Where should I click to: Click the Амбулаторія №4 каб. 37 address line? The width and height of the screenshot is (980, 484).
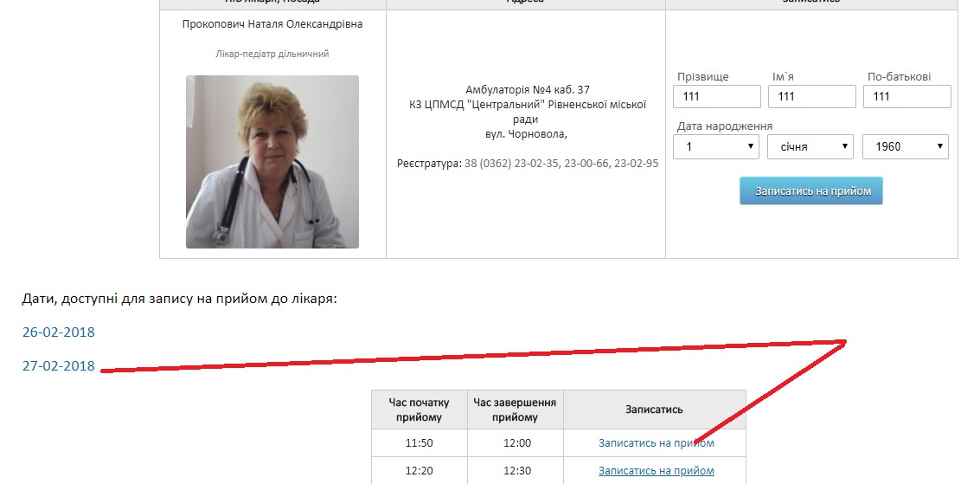[528, 90]
